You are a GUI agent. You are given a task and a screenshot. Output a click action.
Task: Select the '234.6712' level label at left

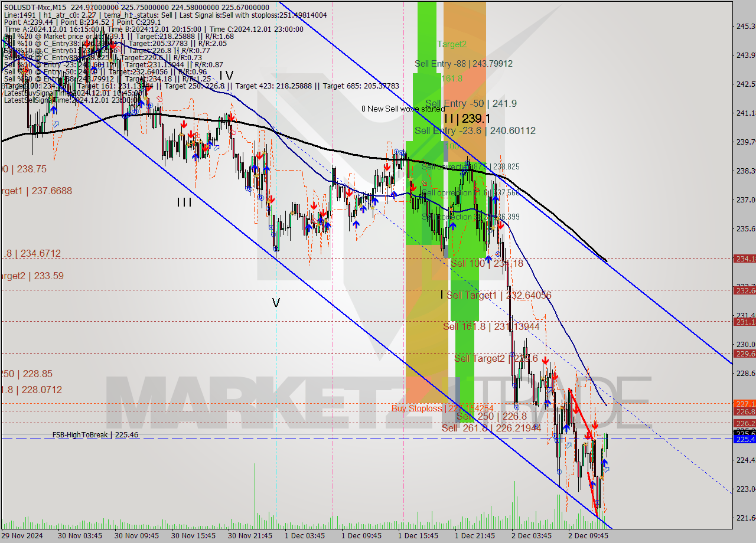pos(31,253)
